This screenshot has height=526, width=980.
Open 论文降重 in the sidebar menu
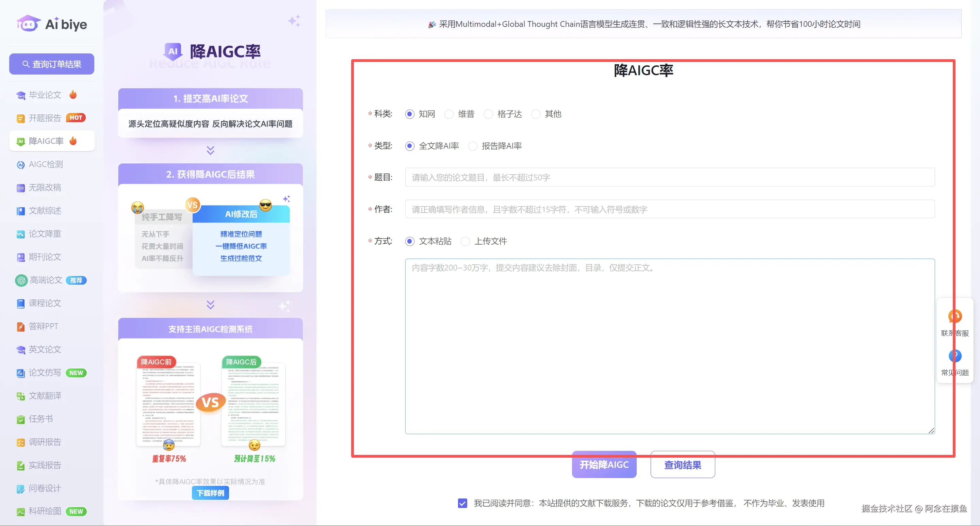(x=45, y=234)
